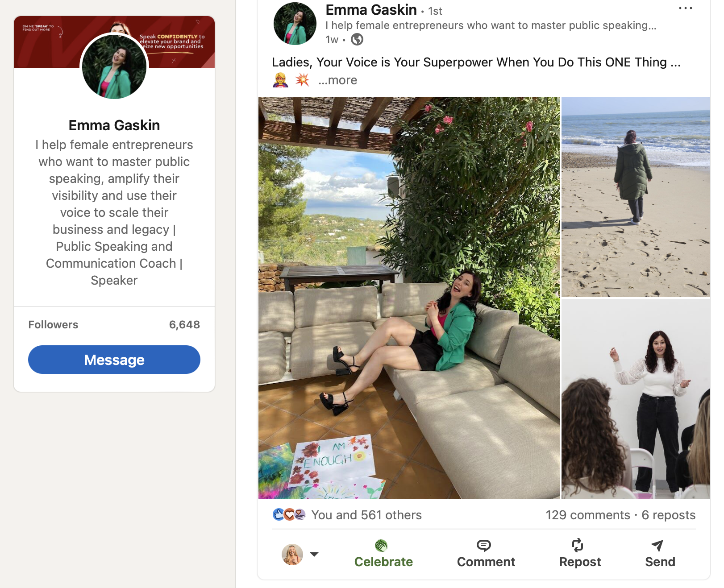Open the speaker presenting photo

(x=635, y=399)
